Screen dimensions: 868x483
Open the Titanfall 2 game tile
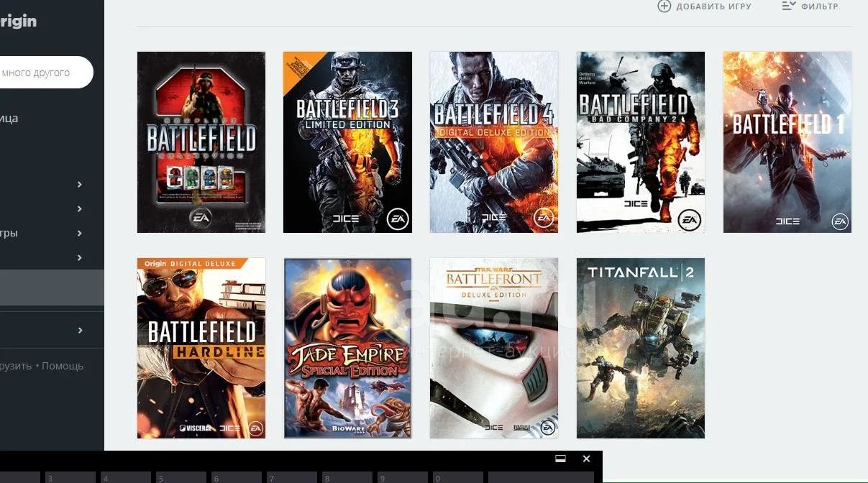[x=641, y=348]
